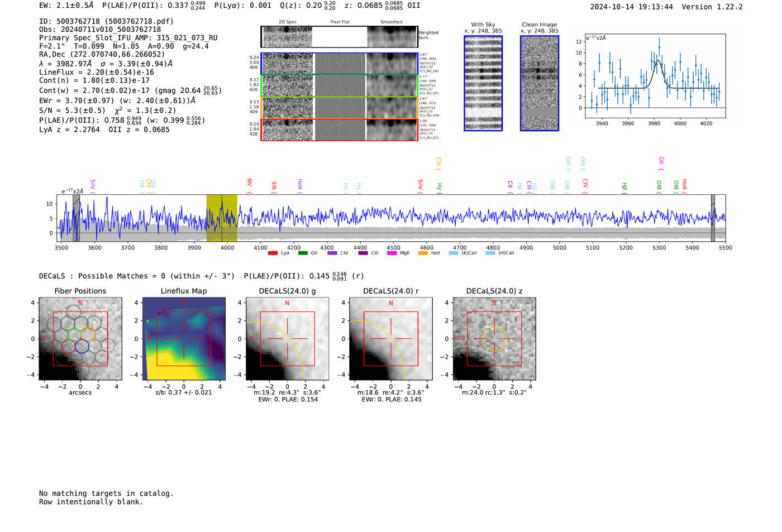The height and width of the screenshot is (532, 782).
Task: Click the ID 5003762718 pdf text
Action: click(106, 21)
